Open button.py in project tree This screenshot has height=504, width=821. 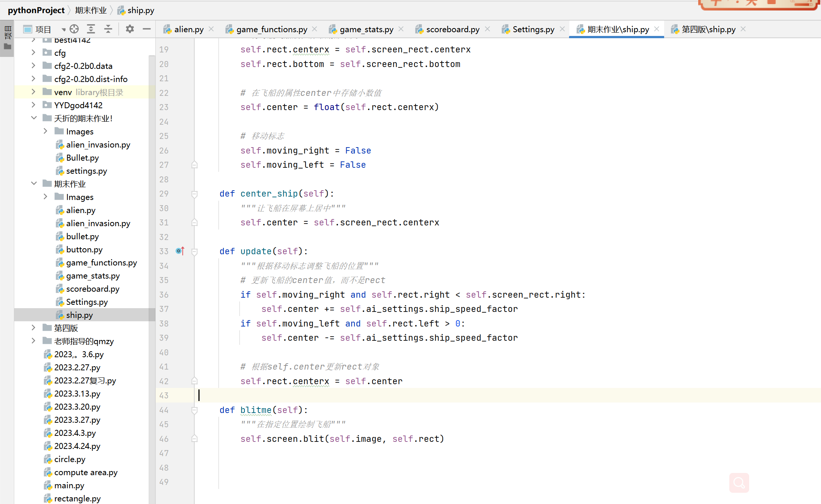84,249
